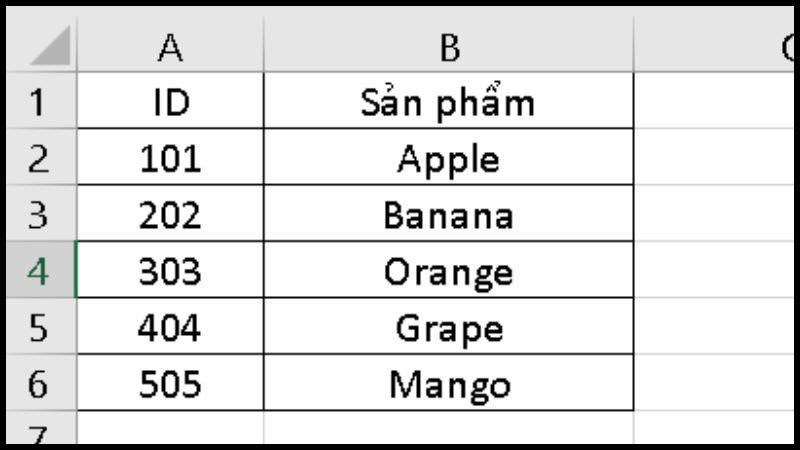Select column A header

point(170,45)
